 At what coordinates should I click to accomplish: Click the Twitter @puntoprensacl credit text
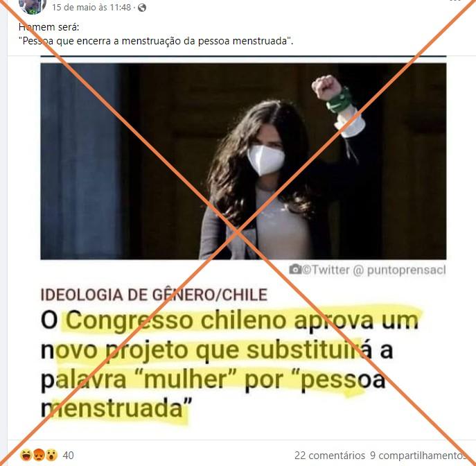coord(374,270)
